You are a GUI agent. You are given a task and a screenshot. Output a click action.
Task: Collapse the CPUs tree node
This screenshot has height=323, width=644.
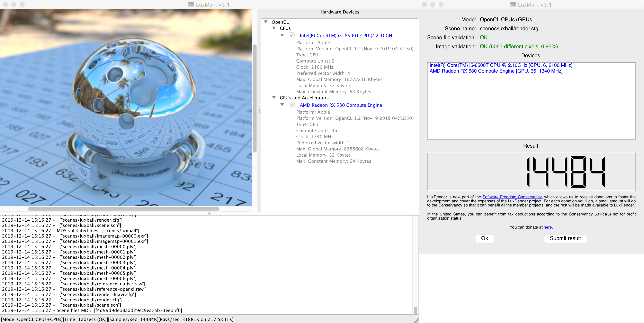tap(274, 28)
